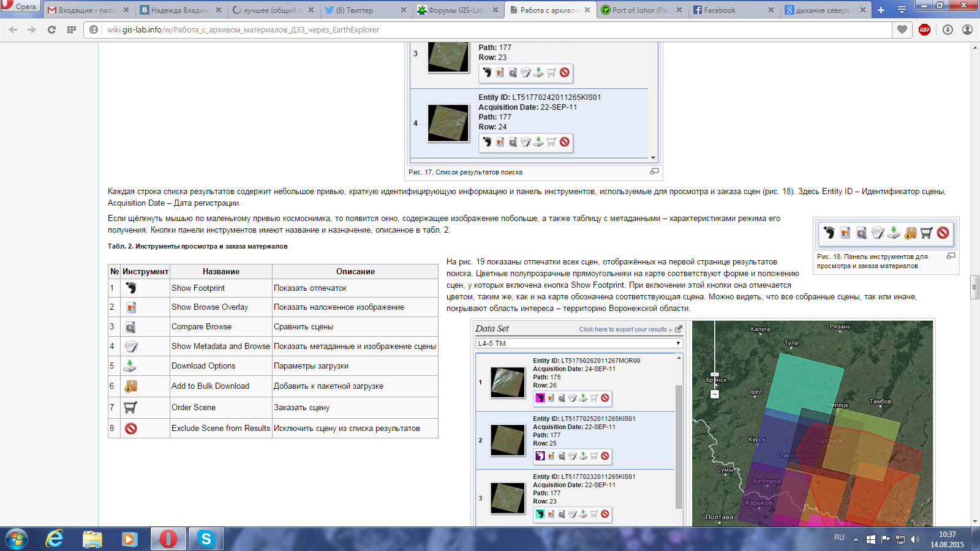Open Download Options for scene LT51770232011265KIS01
The image size is (980, 551).
[x=582, y=514]
